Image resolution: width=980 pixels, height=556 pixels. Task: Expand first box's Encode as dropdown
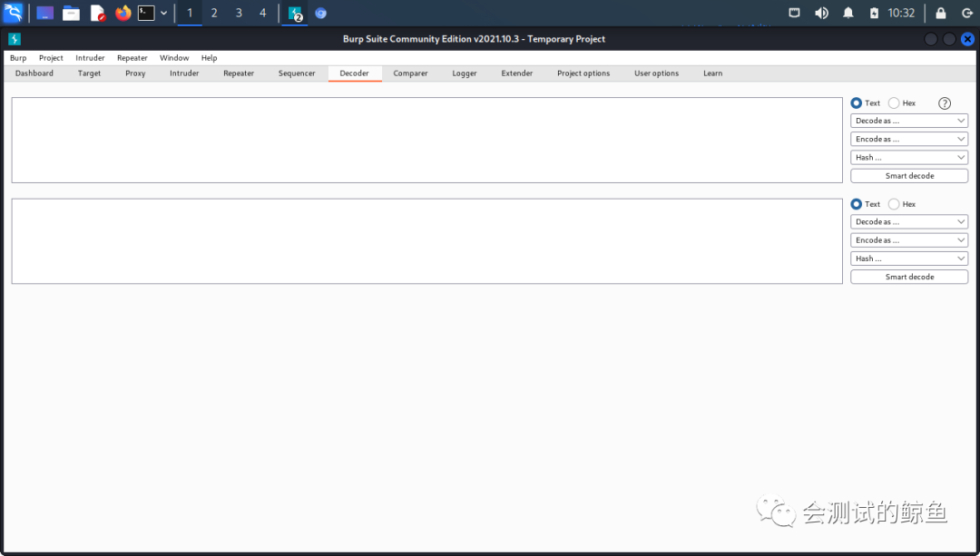pyautogui.click(x=909, y=139)
